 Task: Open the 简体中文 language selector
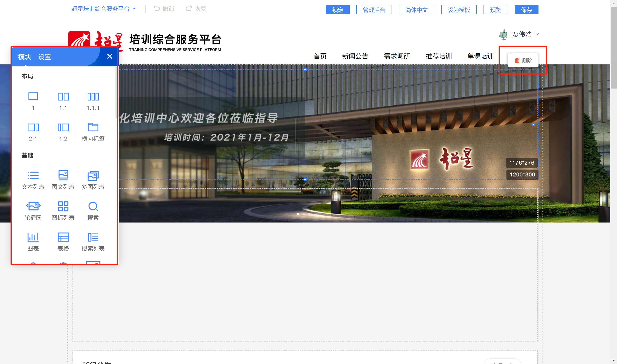pos(416,10)
